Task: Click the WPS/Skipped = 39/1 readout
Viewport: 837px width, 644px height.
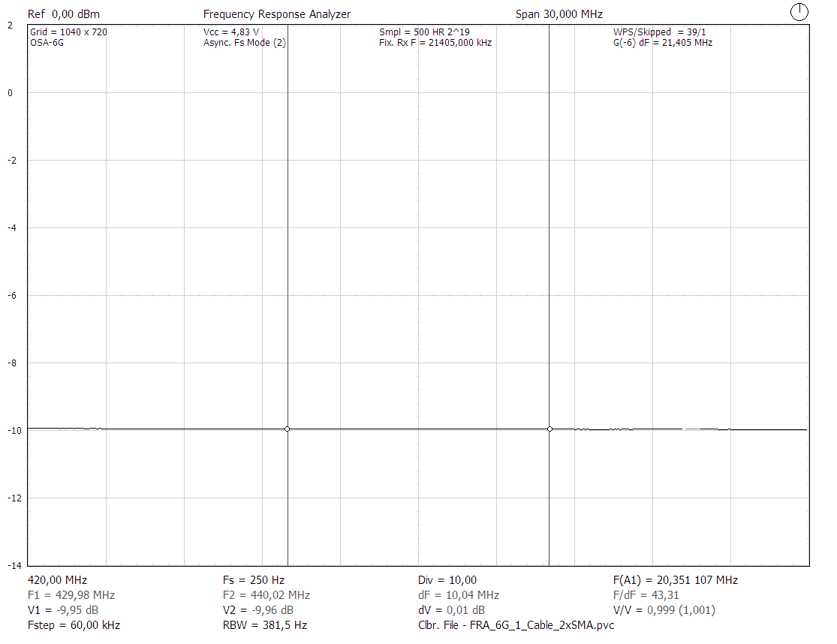Action: point(659,32)
